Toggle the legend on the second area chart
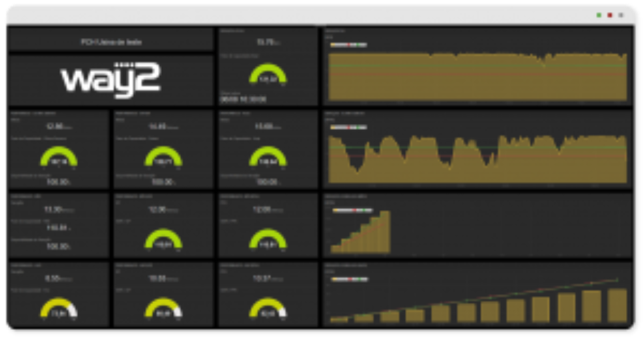Screen dimensions: 644x338 coord(348,127)
